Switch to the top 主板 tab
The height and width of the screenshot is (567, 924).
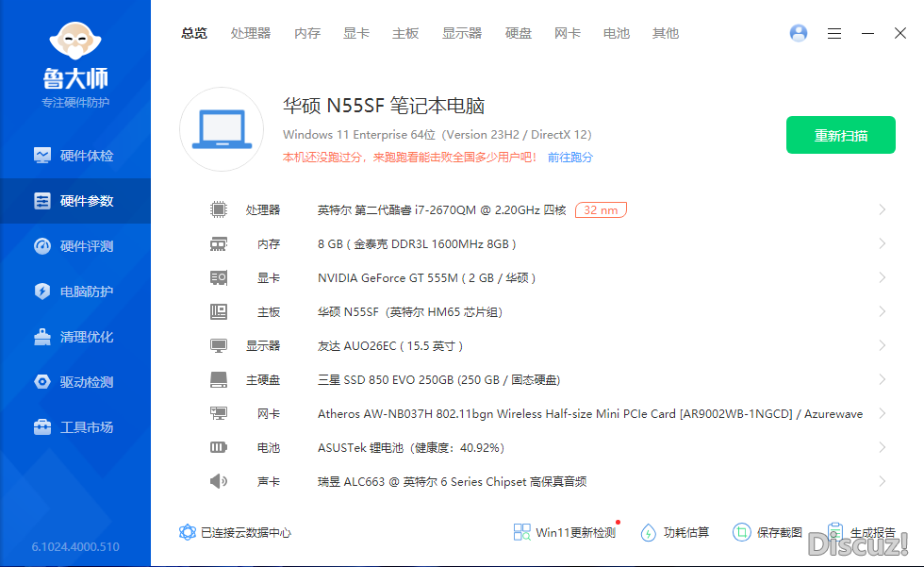[405, 34]
